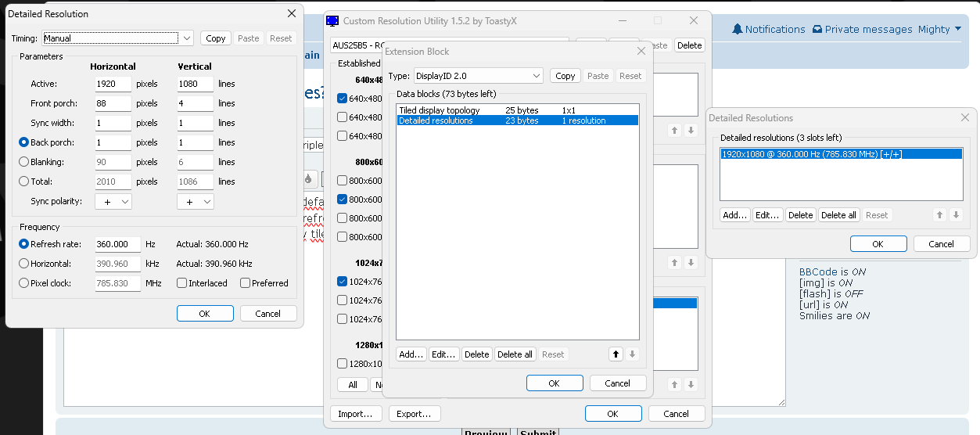Click the Export… button
Image resolution: width=980 pixels, height=435 pixels.
(414, 414)
